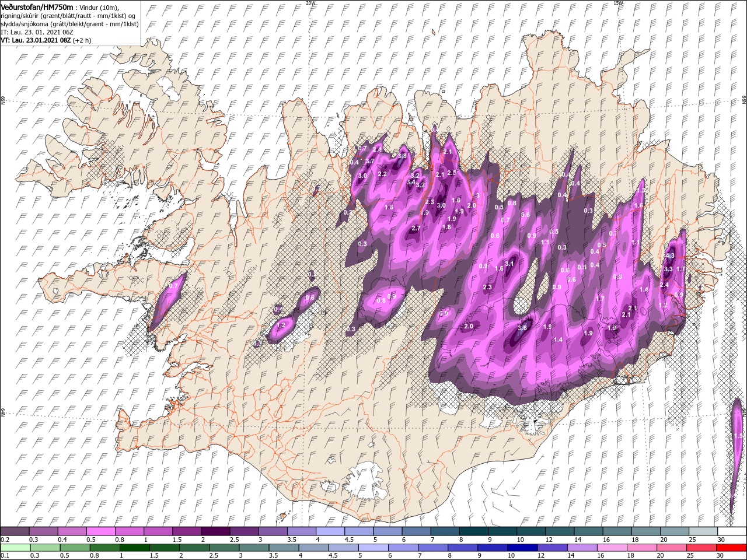Pick the green-row swatch between 0.5 and 0.8

coord(75,547)
